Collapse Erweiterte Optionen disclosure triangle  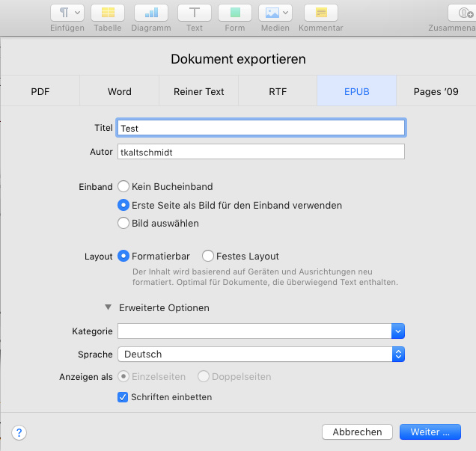(109, 307)
